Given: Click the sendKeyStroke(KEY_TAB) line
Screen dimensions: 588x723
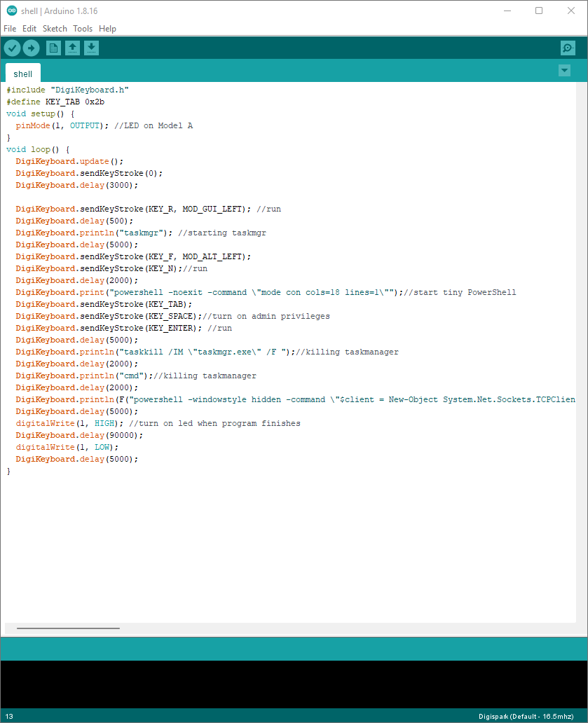Looking at the screenshot, I should click(104, 304).
